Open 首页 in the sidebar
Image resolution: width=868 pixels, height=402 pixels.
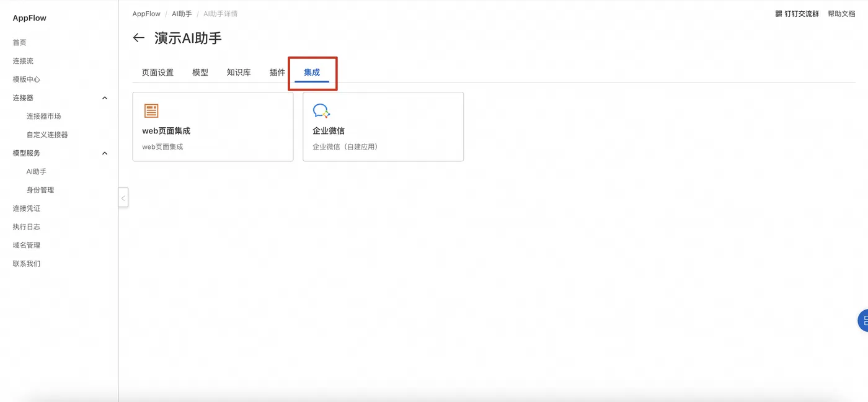[20, 43]
